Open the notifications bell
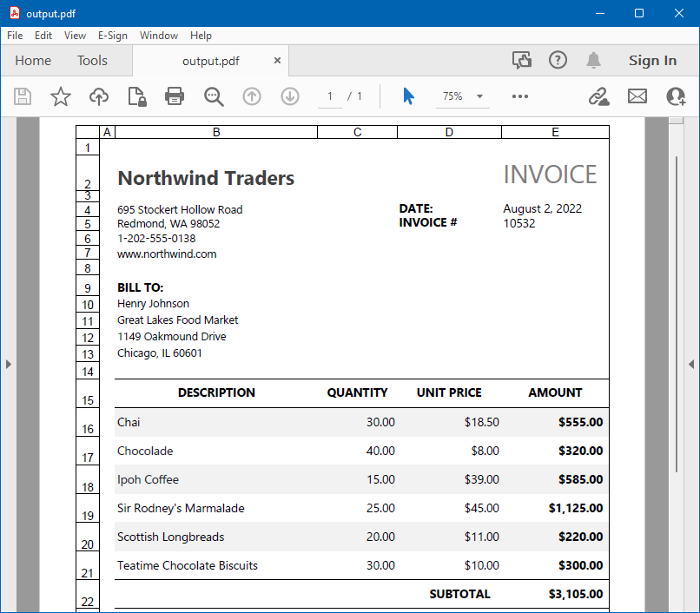Viewport: 700px width, 613px height. (593, 60)
